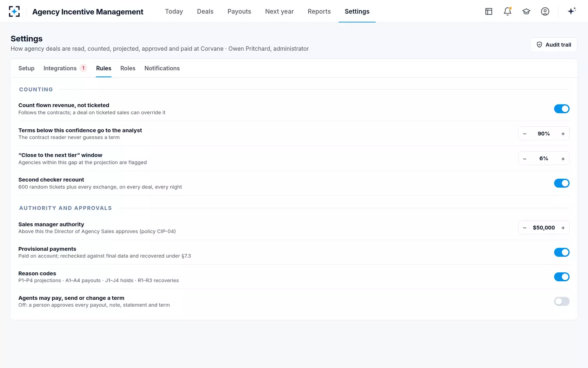
Task: Switch to the Roles tab
Action: [128, 68]
